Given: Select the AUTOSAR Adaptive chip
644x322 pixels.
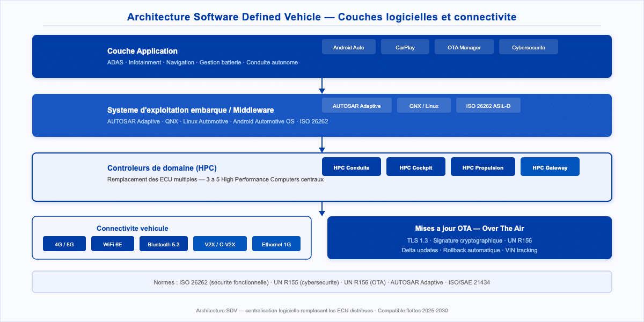Looking at the screenshot, I should [x=357, y=106].
